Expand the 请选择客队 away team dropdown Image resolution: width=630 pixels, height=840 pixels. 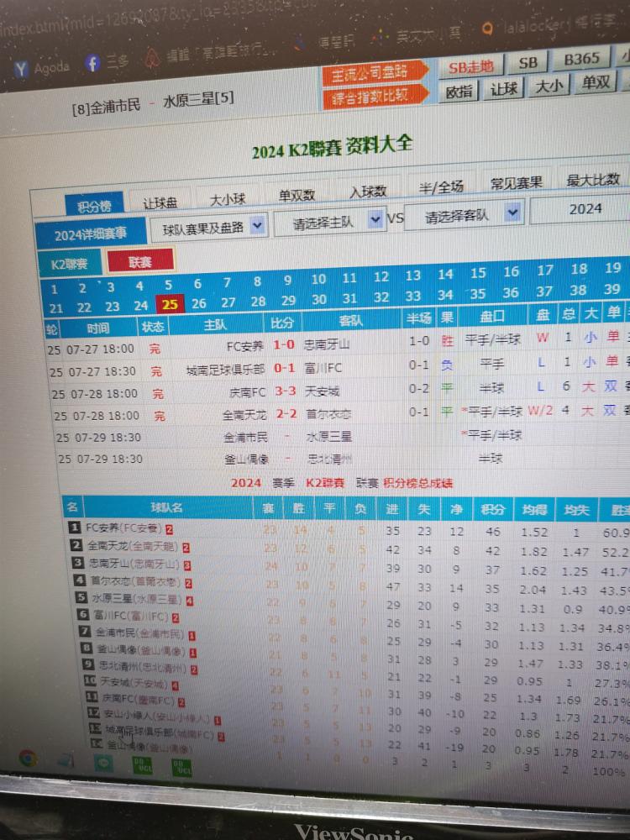[464, 214]
